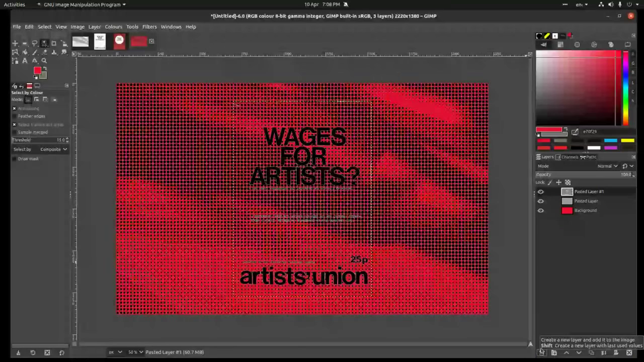The height and width of the screenshot is (362, 644).
Task: Choose Add to current selection mode
Action: coord(36,100)
